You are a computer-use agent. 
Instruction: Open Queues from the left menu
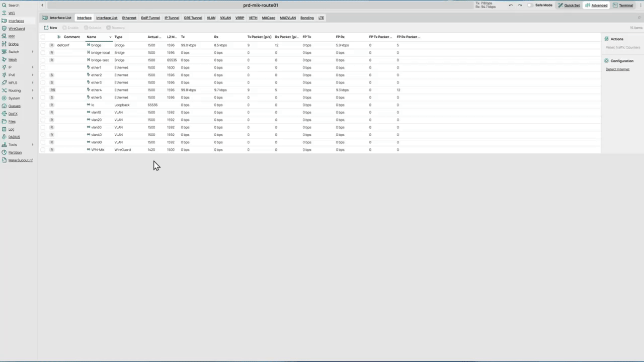14,106
